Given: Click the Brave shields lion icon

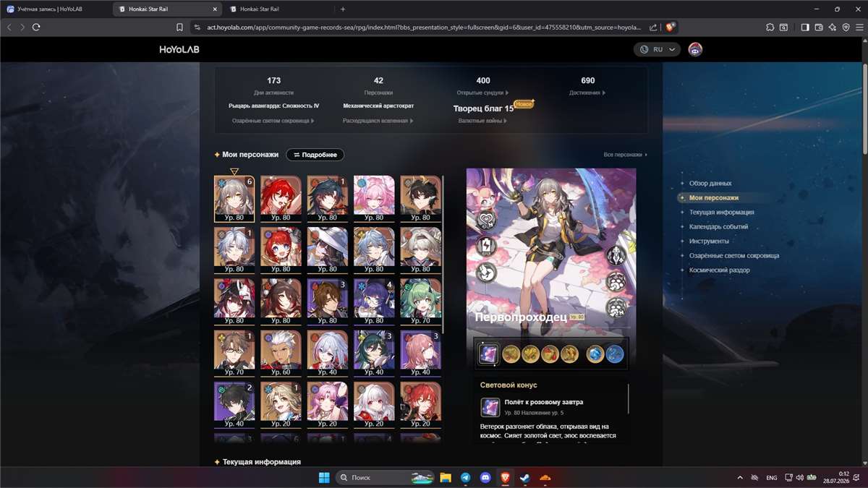Looking at the screenshot, I should coord(671,27).
